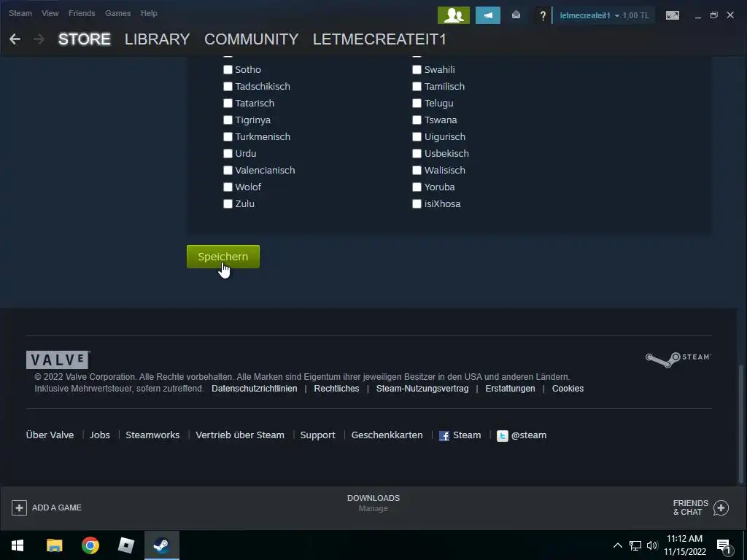
Task: Enable the Tadschikisch checkbox
Action: point(228,86)
